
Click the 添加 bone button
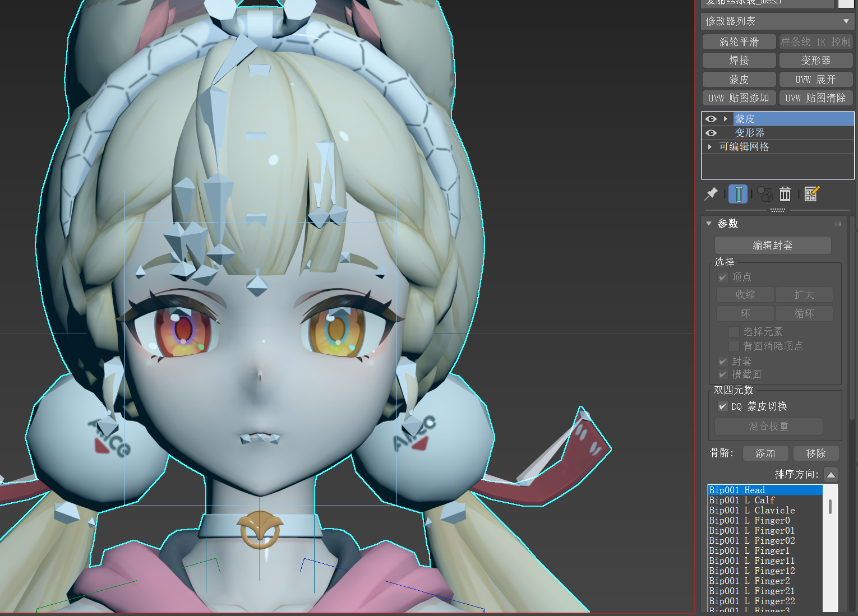(765, 453)
